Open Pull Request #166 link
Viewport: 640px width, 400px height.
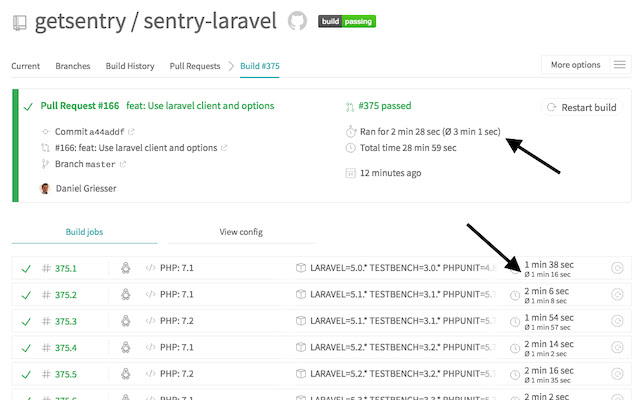point(80,106)
